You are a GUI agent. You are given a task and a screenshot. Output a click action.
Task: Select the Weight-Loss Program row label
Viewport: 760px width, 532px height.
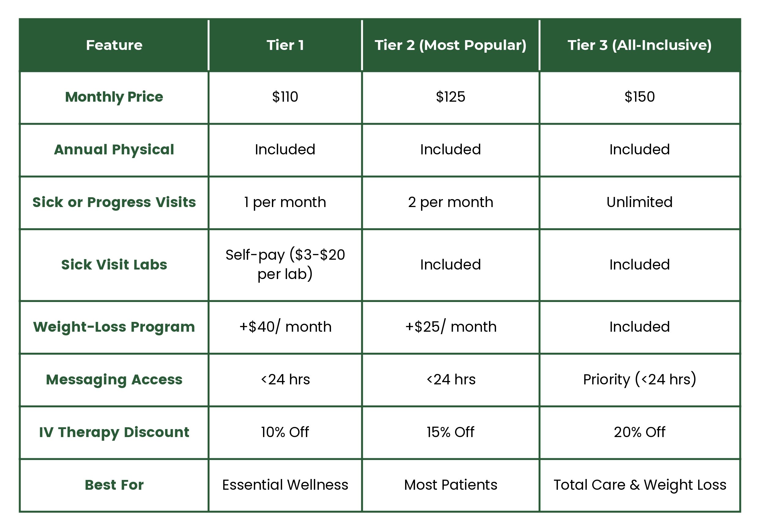pyautogui.click(x=114, y=327)
